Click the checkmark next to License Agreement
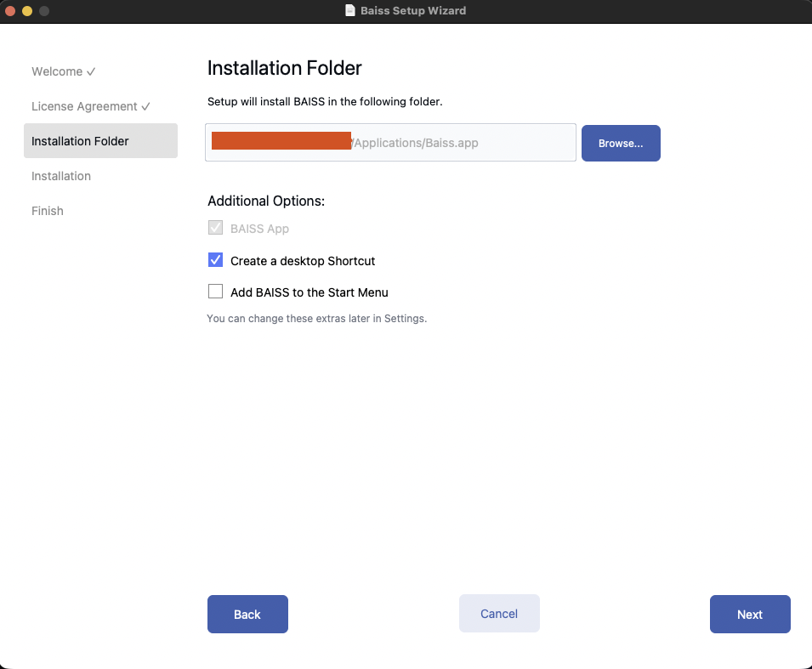 pos(145,106)
